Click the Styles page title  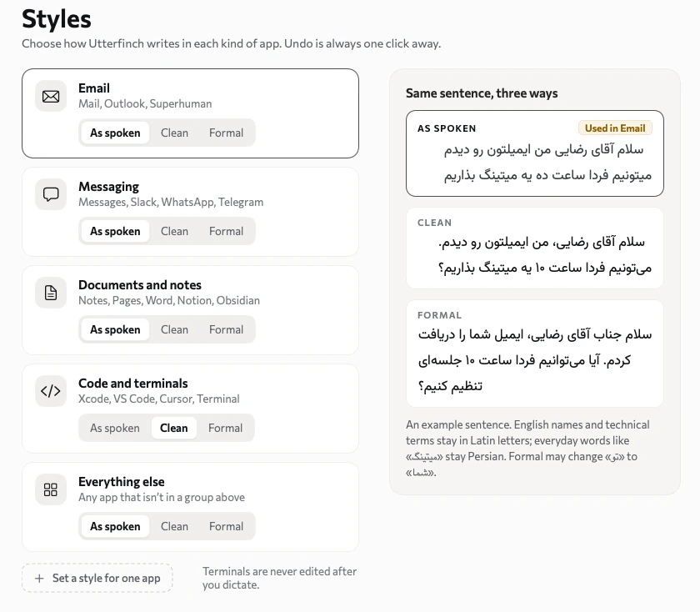[x=57, y=19]
